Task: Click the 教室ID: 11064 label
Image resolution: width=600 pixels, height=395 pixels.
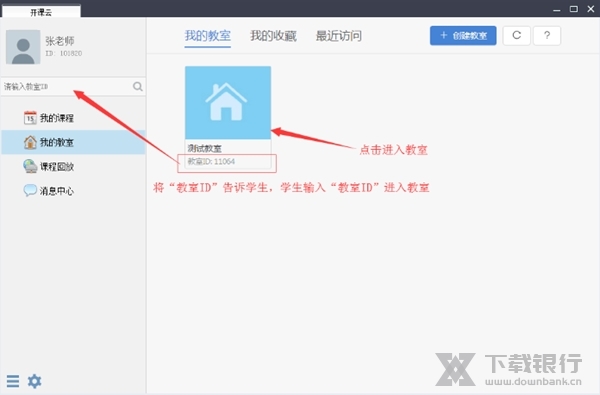Action: pyautogui.click(x=211, y=162)
